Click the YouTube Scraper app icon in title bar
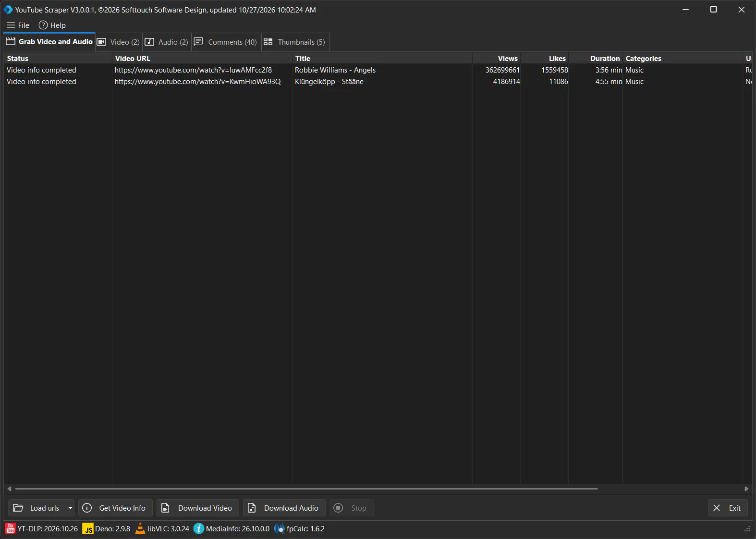Image resolution: width=756 pixels, height=539 pixels. pos(8,10)
